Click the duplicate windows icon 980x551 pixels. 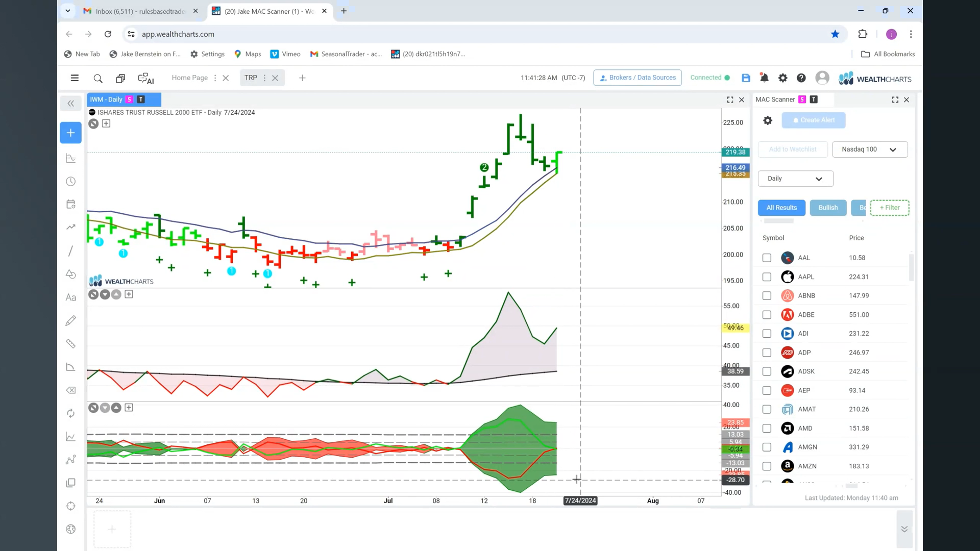pos(120,79)
